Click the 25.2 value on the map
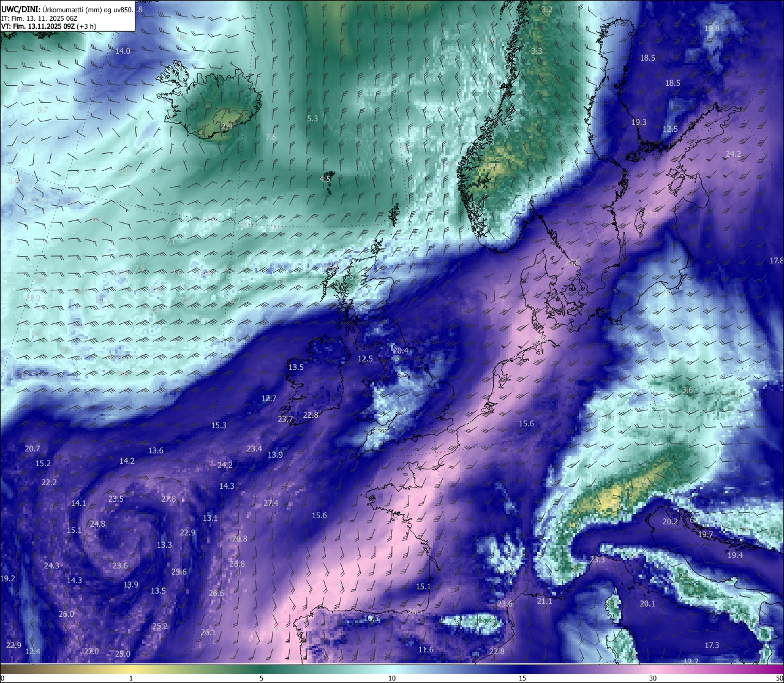Screen dimensions: 784x683 pos(160,627)
